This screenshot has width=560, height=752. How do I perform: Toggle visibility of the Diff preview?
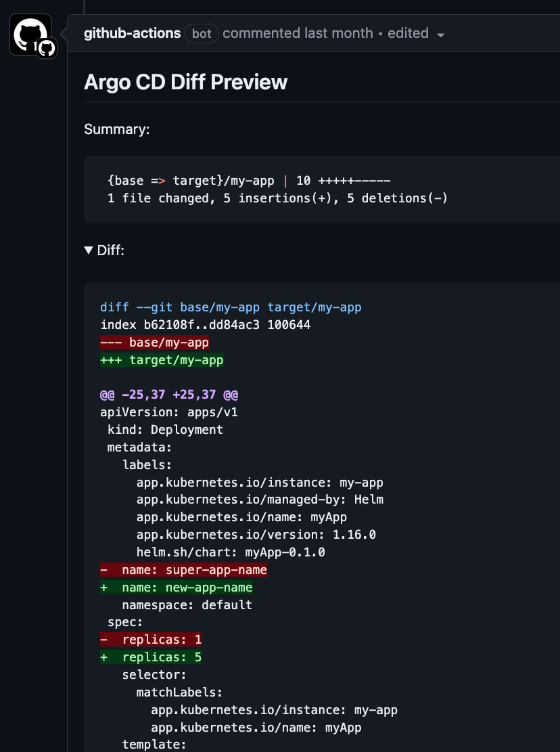tap(105, 250)
